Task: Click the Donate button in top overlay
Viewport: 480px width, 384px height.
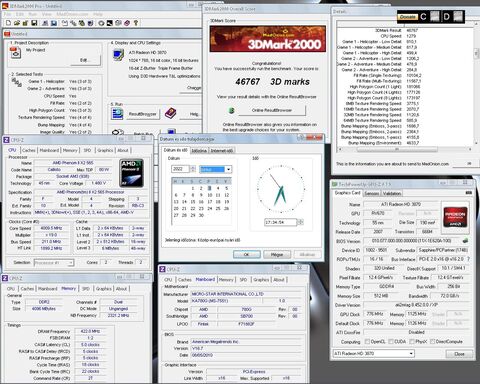Action: (x=407, y=17)
